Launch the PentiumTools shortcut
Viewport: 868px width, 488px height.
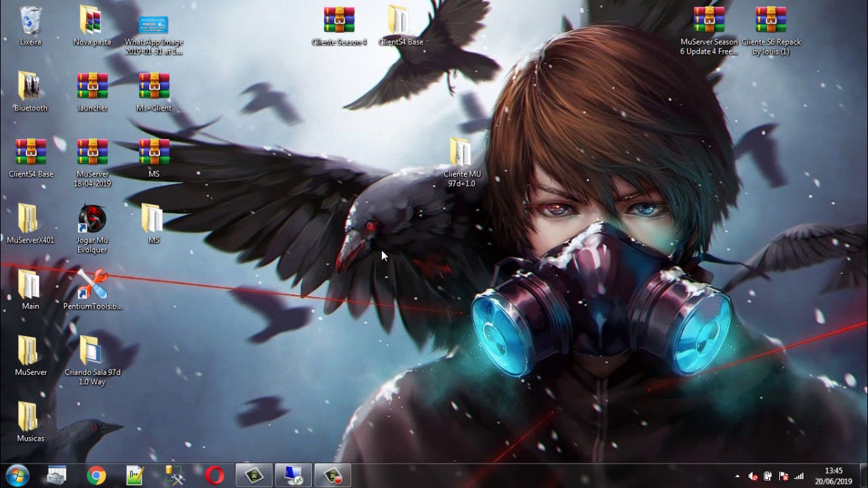coord(92,289)
